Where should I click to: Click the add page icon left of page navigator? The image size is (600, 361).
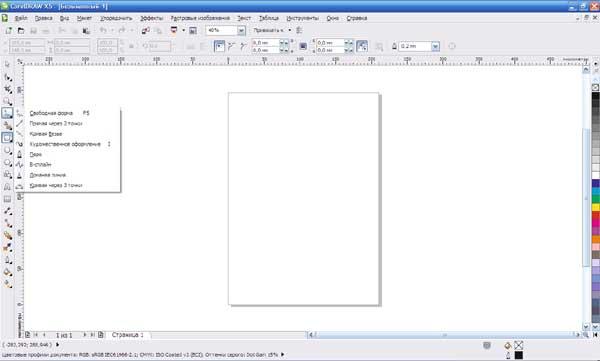(x=28, y=335)
